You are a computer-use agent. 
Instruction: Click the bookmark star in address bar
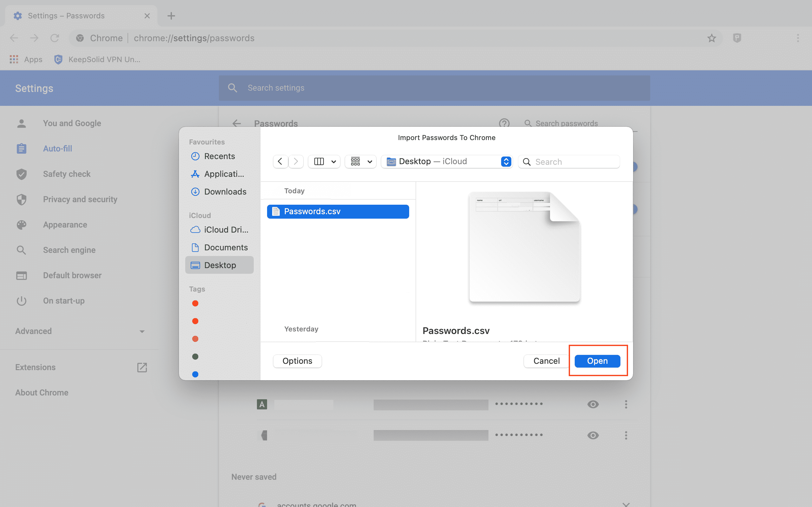click(711, 38)
